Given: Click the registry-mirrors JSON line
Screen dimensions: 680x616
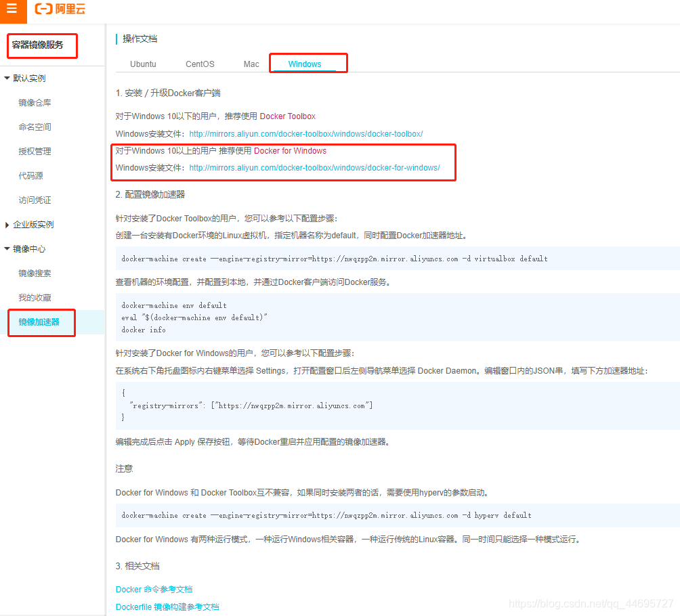Looking at the screenshot, I should [251, 405].
